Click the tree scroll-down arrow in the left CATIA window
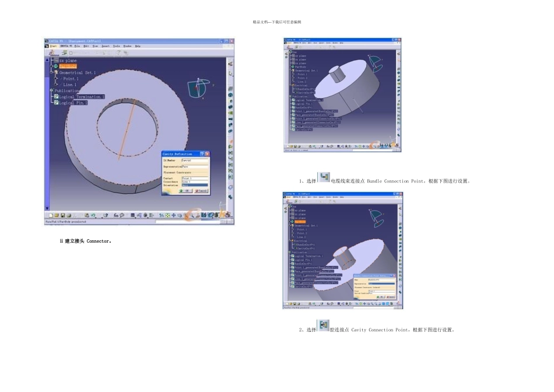 pyautogui.click(x=47, y=208)
